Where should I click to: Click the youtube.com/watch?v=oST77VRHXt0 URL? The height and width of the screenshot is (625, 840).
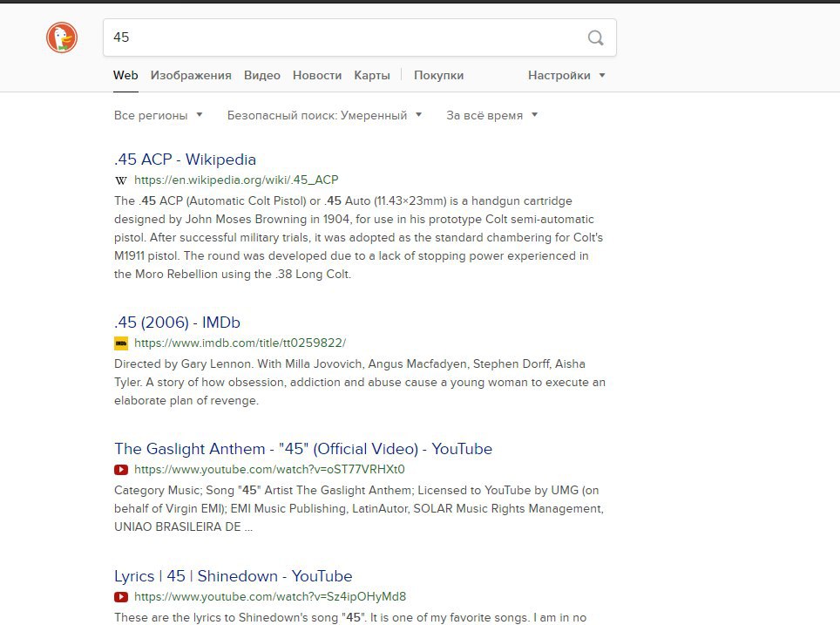[x=269, y=470]
